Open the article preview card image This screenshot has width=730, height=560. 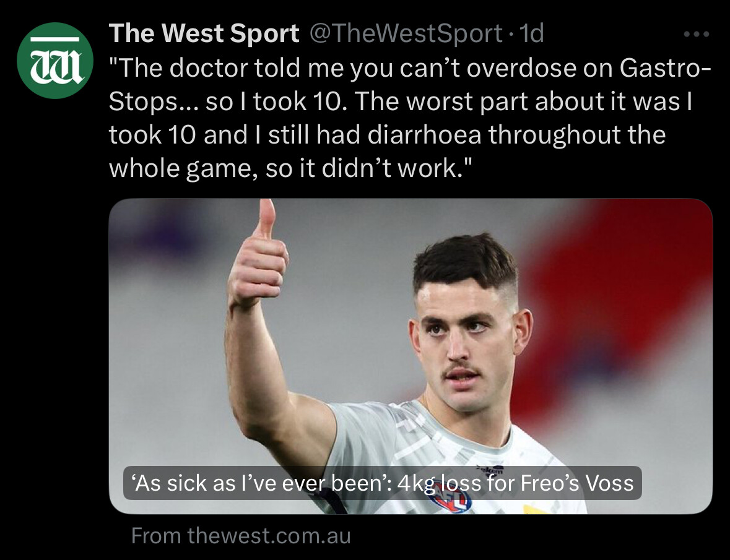coord(411,356)
